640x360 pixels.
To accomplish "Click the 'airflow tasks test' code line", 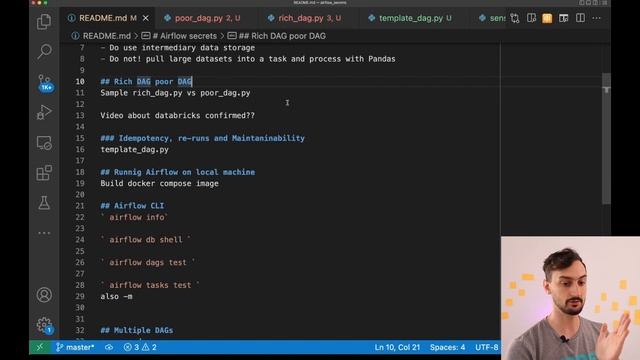I will (x=150, y=285).
